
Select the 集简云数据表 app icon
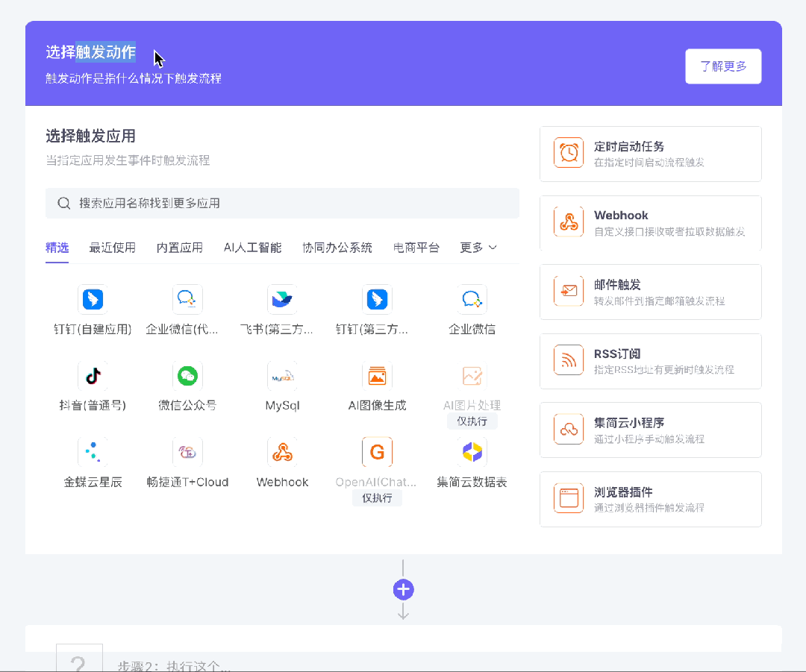point(472,452)
